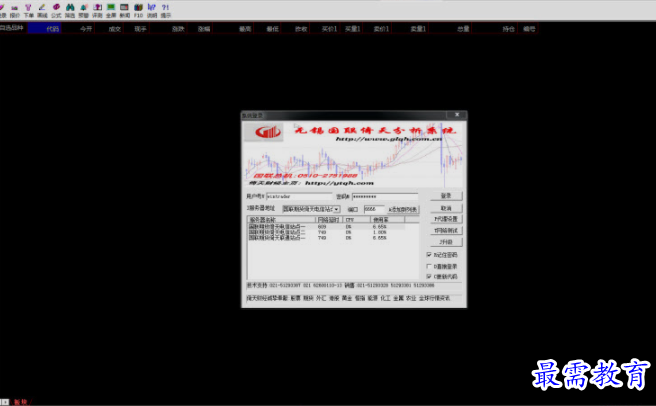Image resolution: width=656 pixels, height=406 pixels.
Task: Open the 代理设置 proxy settings button
Action: point(446,219)
